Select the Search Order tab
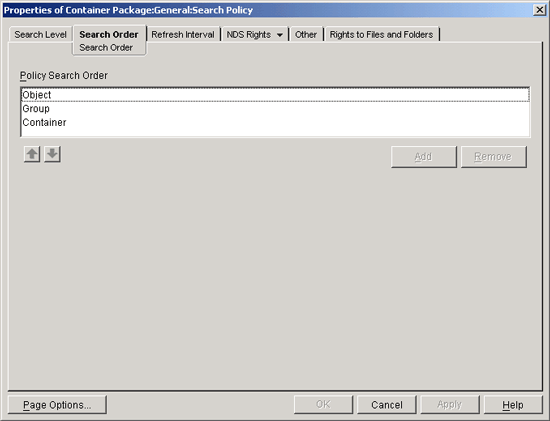The image size is (550, 421). tap(109, 34)
